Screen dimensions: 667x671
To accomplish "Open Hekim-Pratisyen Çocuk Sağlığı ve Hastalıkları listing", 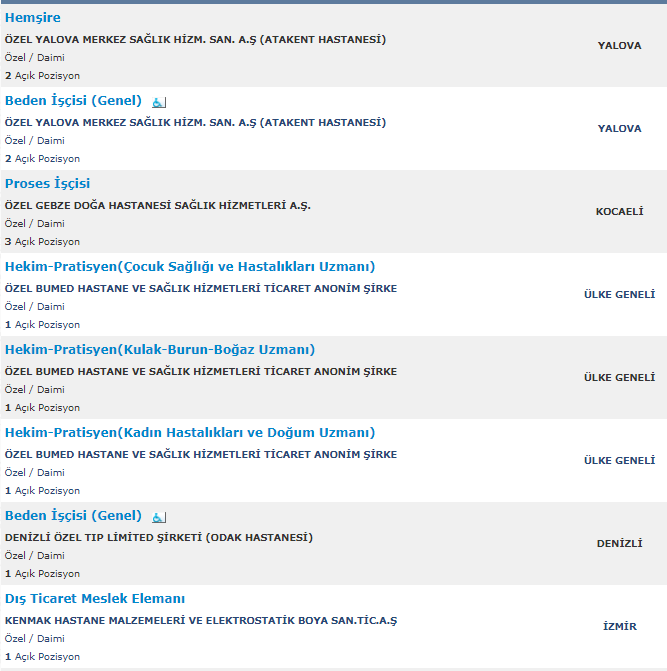I will [x=190, y=267].
